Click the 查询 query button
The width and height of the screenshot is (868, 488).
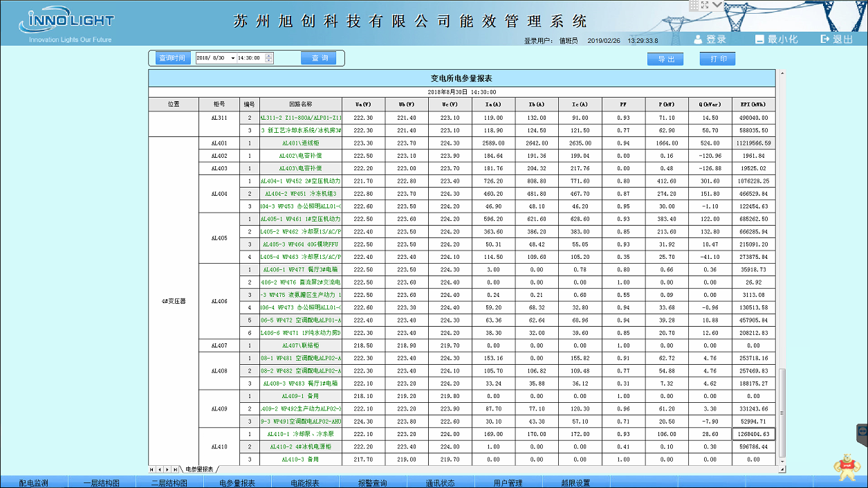[x=320, y=58]
